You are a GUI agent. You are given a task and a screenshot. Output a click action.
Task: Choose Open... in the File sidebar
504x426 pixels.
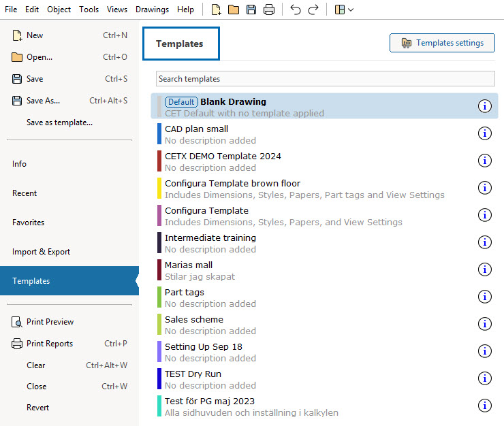pyautogui.click(x=69, y=57)
